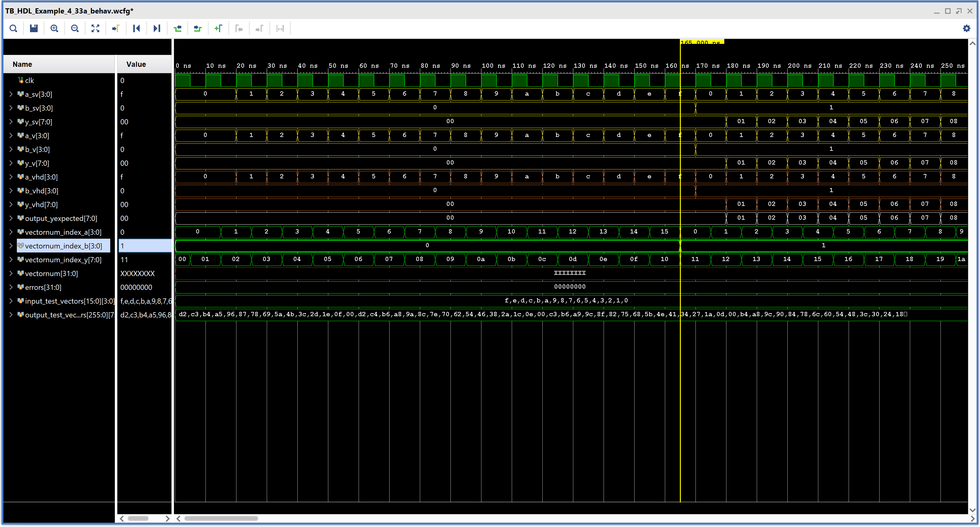Click the Zoom Fit icon
This screenshot has height=527, width=980.
tap(96, 28)
